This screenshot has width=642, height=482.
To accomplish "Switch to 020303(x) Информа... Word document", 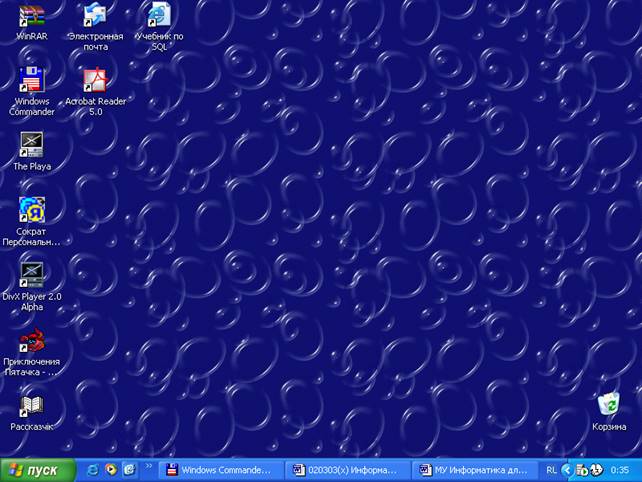I will [348, 470].
